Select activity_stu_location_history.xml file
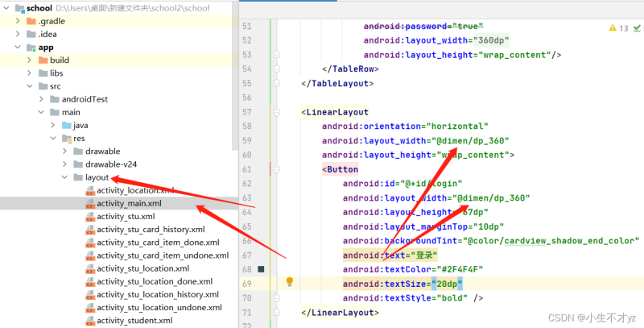 point(158,295)
